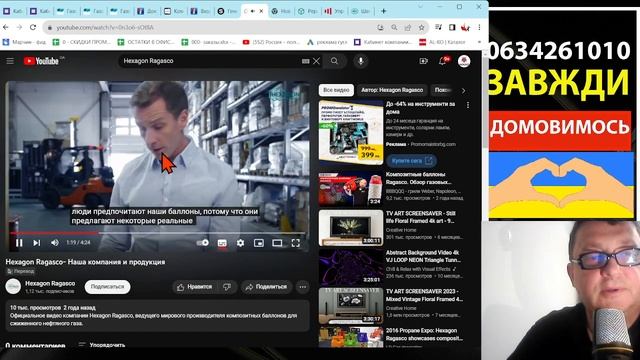Switch to the Кон browser tab
The image size is (640, 360).
pyautogui.click(x=173, y=11)
